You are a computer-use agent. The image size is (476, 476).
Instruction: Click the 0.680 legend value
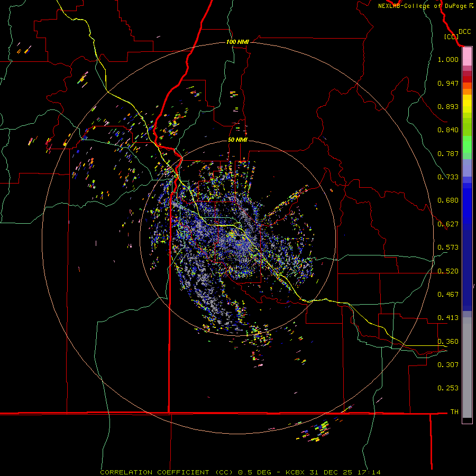pos(448,200)
